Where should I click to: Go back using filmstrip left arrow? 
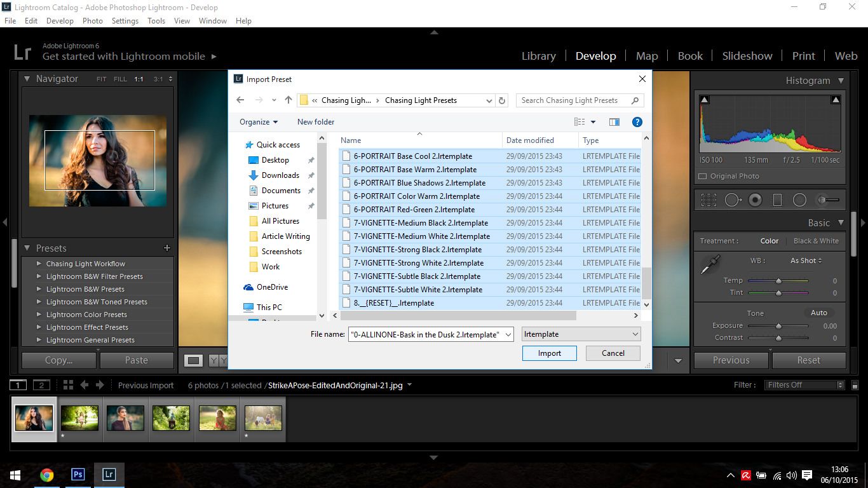click(84, 385)
